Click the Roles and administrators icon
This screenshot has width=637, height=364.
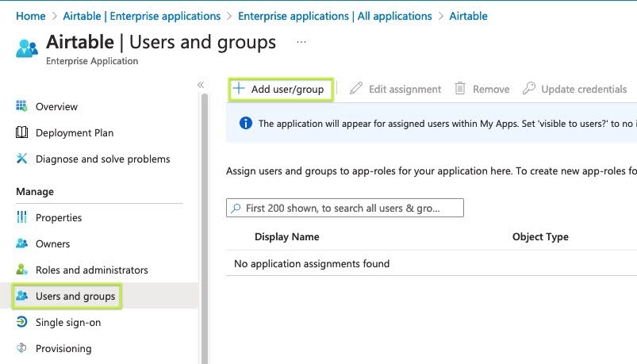click(x=21, y=270)
